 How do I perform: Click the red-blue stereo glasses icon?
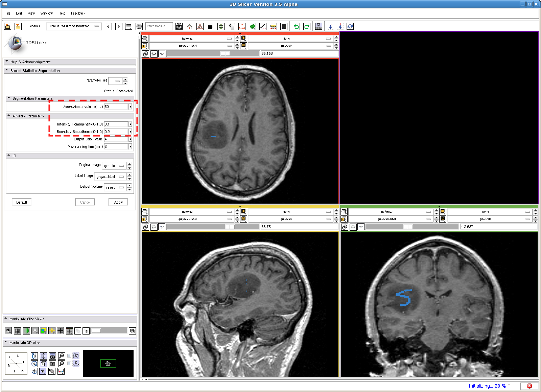[x=61, y=371]
